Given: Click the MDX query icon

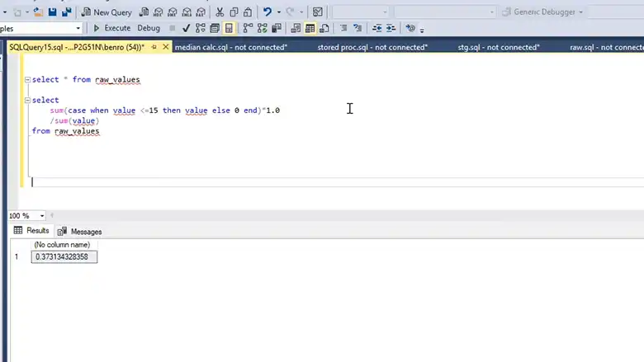Looking at the screenshot, I should [x=159, y=12].
